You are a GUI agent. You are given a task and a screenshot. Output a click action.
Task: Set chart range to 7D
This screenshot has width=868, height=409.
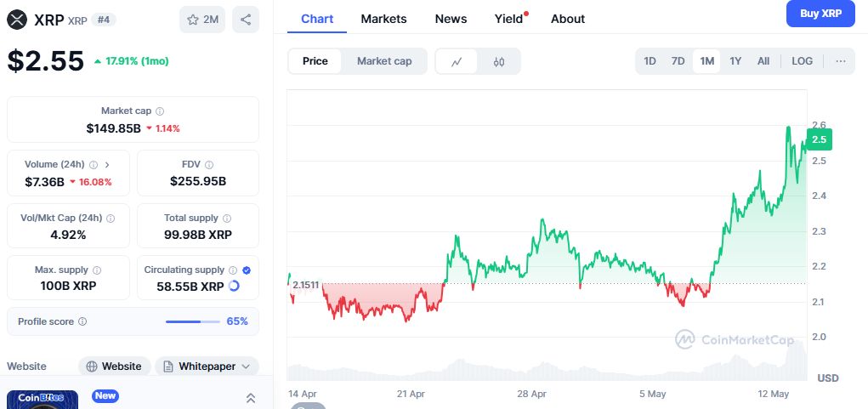tap(678, 61)
